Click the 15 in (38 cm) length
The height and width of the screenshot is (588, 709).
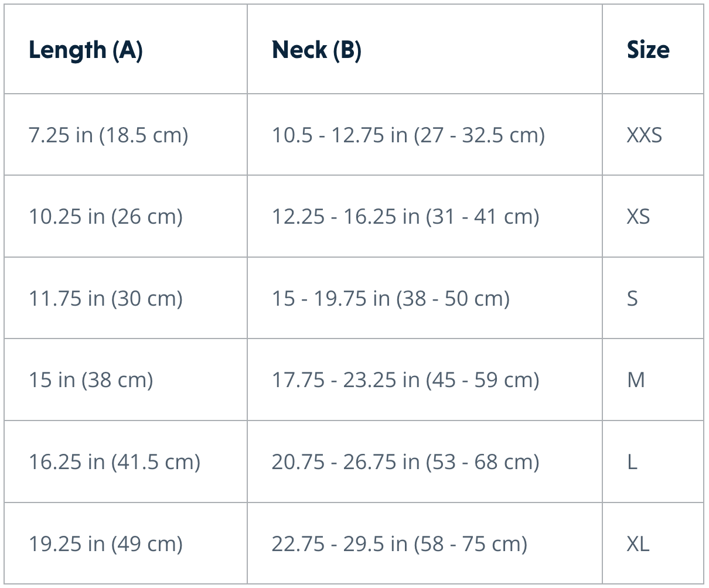(x=91, y=380)
